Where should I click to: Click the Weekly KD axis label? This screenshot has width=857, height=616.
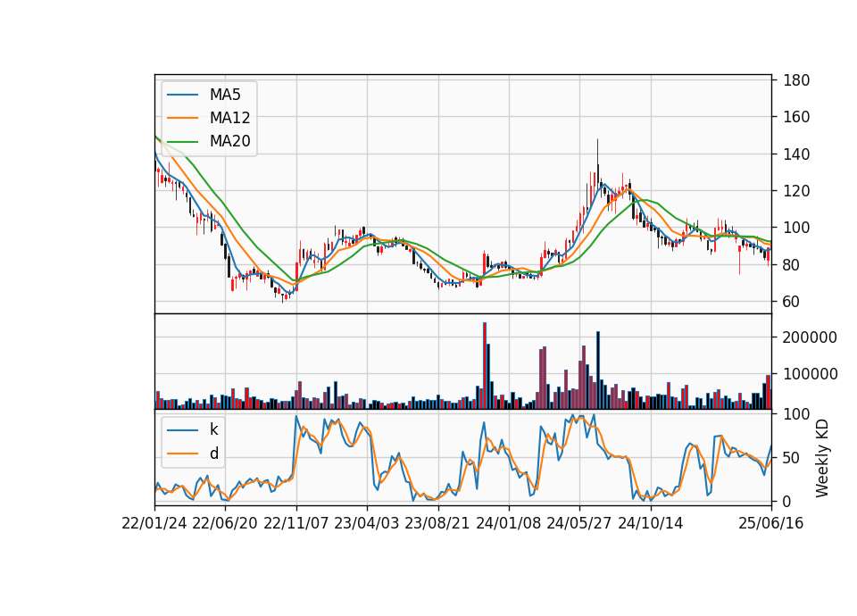tap(821, 458)
